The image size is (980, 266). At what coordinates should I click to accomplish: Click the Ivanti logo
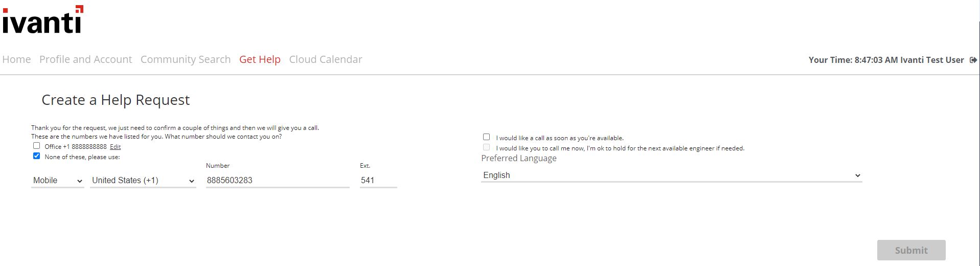click(42, 20)
